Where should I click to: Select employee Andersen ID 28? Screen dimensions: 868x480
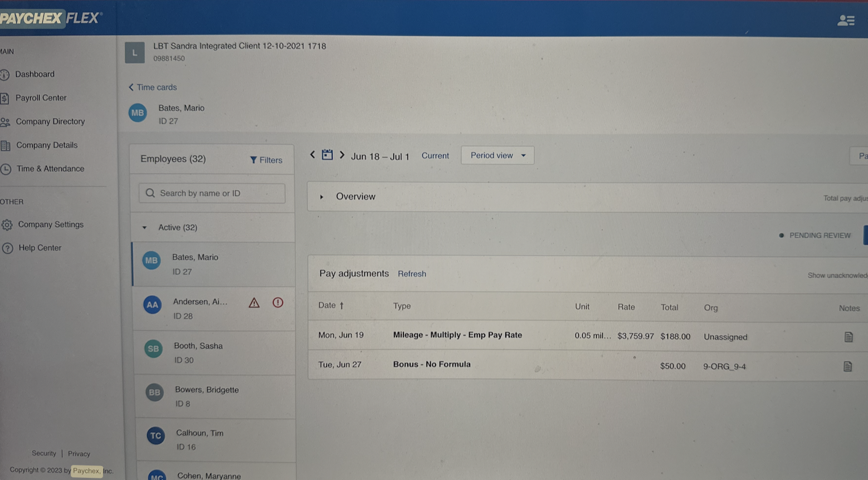[214, 309]
